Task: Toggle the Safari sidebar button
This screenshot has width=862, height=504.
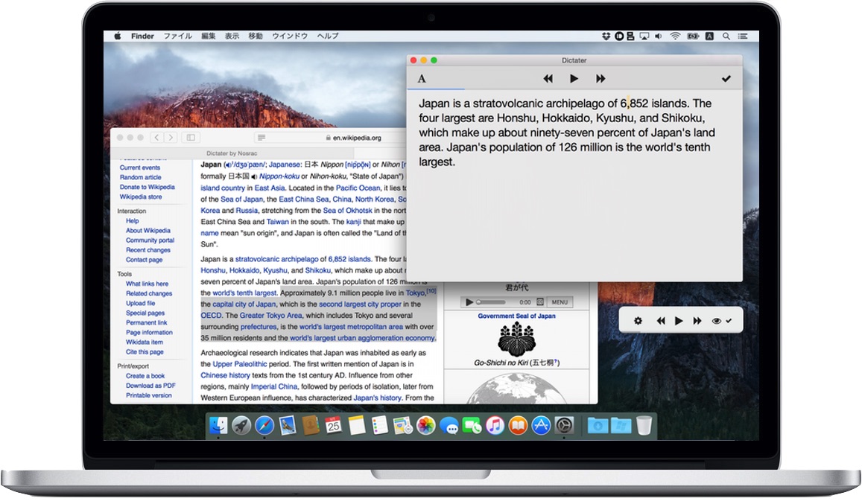Action: (191, 138)
